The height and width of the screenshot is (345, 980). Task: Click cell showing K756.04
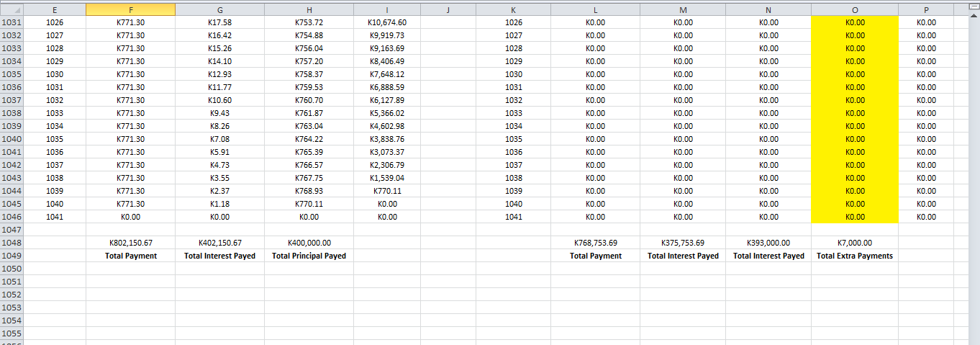(x=309, y=48)
